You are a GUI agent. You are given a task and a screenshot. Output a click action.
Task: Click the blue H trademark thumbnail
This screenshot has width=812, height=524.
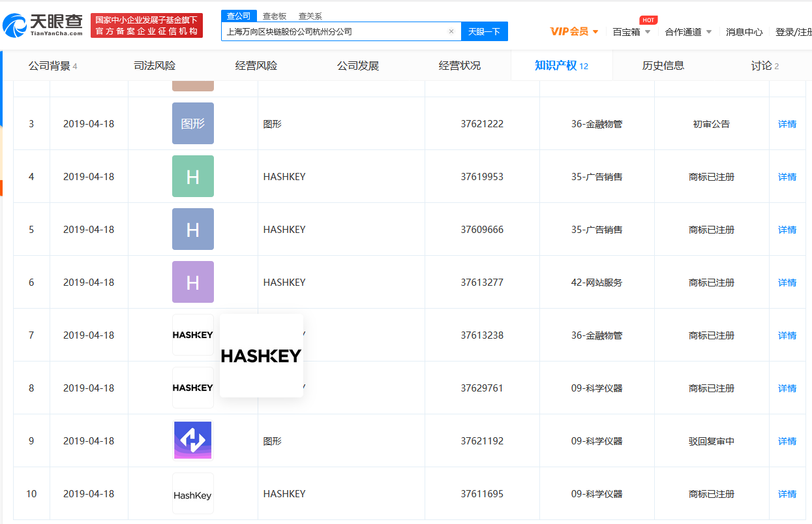pyautogui.click(x=192, y=229)
